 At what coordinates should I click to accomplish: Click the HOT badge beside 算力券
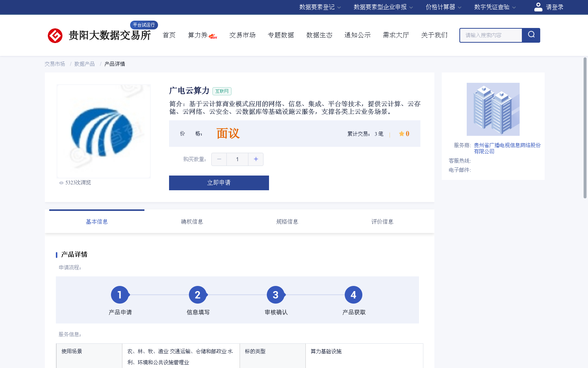[x=213, y=36]
